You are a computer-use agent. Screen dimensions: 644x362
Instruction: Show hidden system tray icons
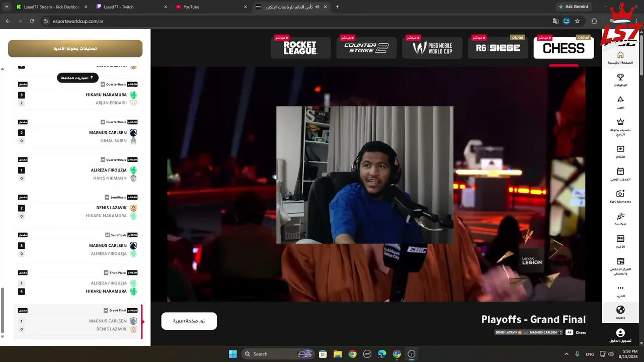pos(566,354)
